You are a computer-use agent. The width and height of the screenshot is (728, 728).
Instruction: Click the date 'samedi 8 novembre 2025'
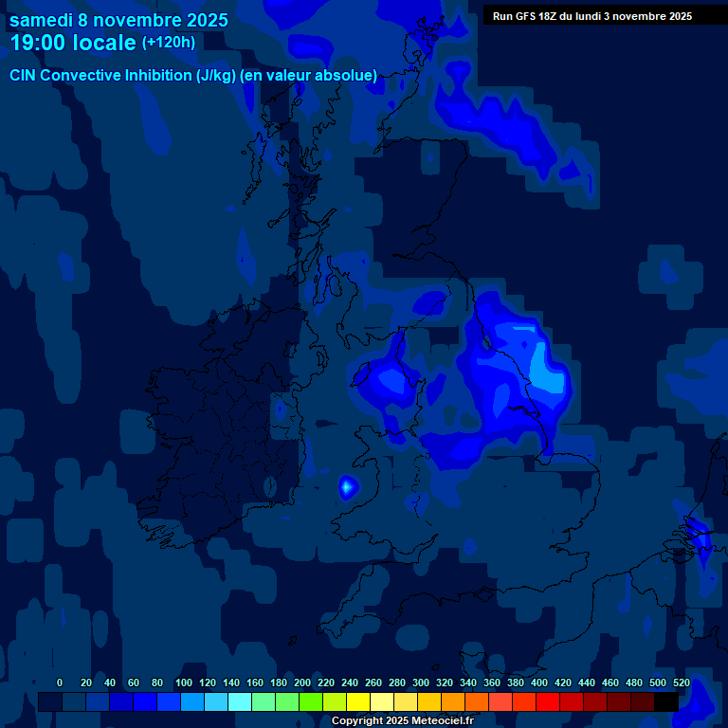(118, 19)
